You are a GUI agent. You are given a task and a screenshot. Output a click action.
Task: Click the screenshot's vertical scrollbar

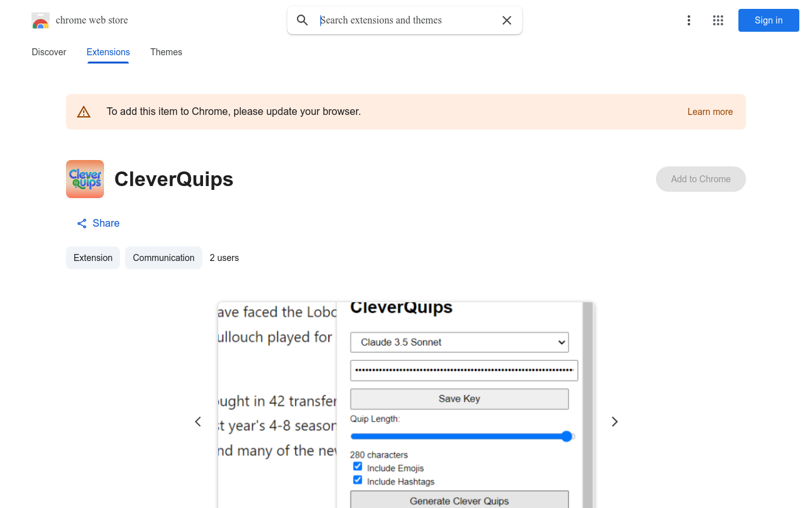point(588,405)
